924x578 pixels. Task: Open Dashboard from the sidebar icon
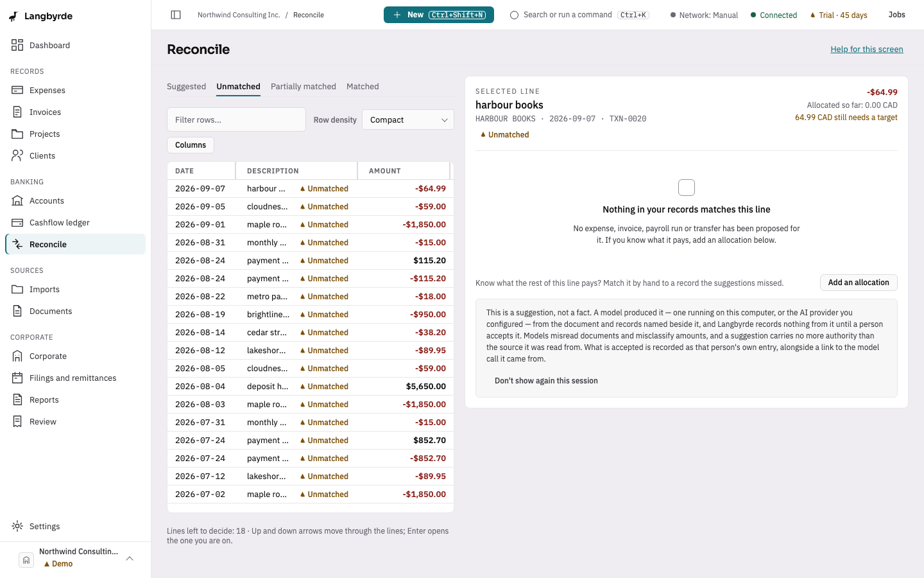(x=17, y=45)
